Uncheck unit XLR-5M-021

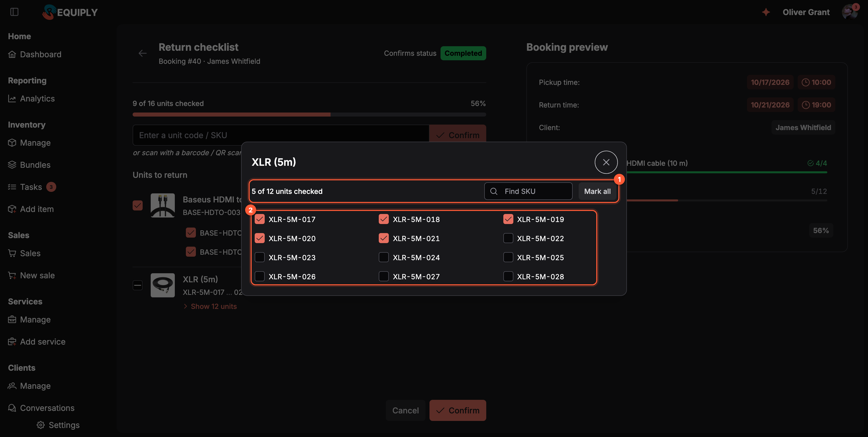click(384, 238)
